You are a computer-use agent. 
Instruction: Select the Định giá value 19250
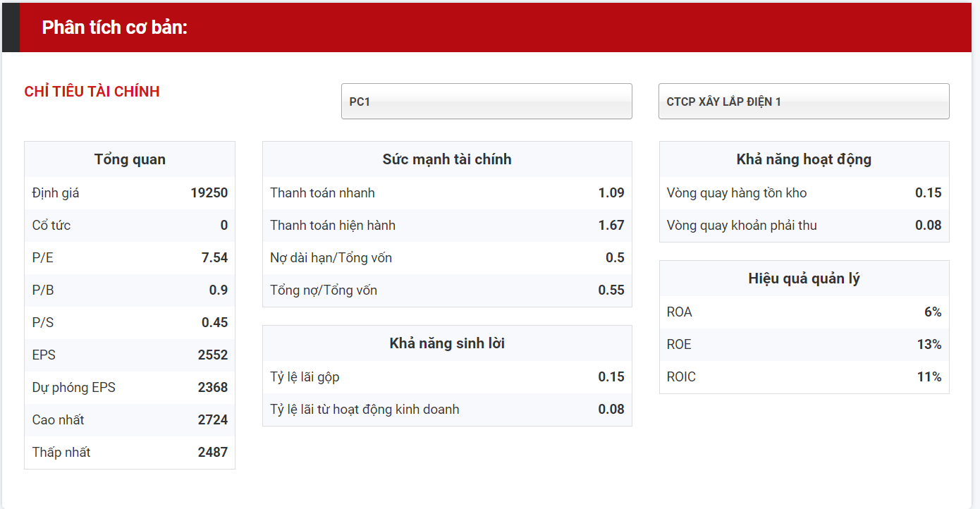(209, 193)
